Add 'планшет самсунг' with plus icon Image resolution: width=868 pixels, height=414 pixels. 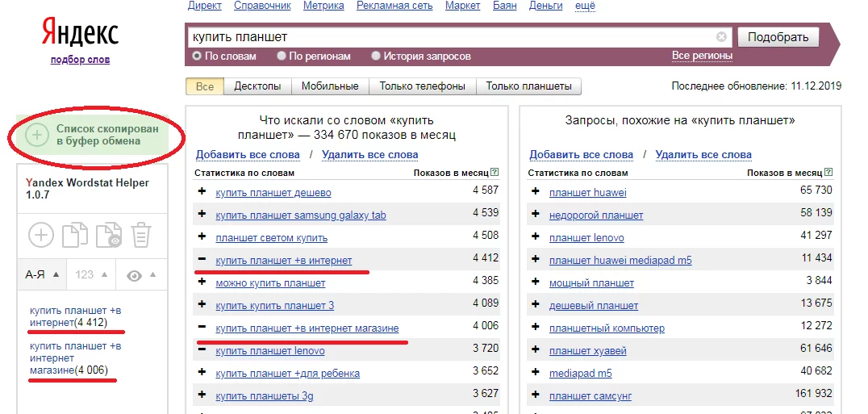pos(536,395)
